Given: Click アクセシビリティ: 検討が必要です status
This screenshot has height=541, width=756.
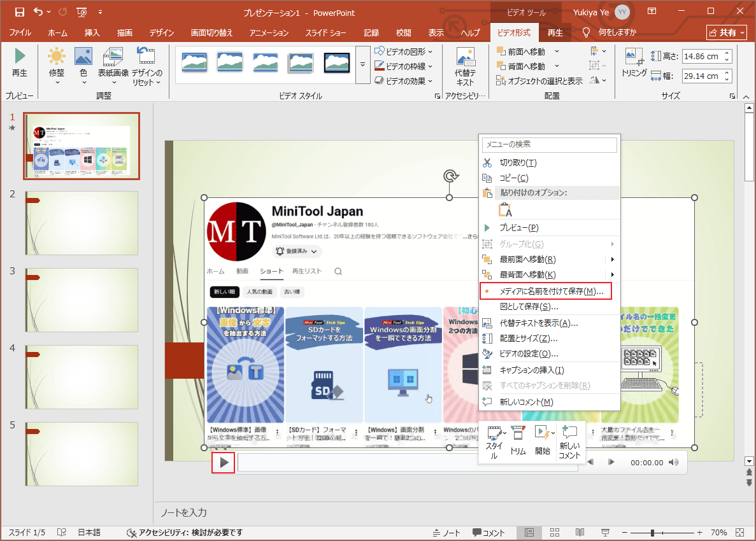Looking at the screenshot, I should (184, 532).
